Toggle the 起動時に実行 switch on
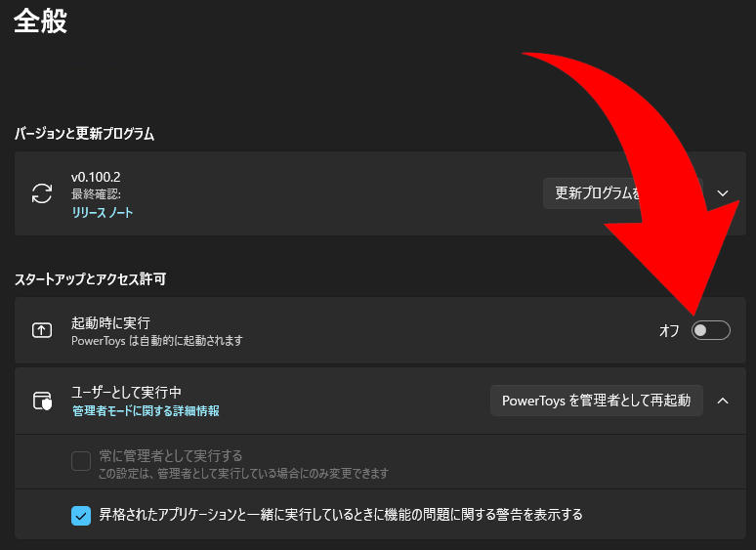The height and width of the screenshot is (550, 756). click(x=711, y=330)
